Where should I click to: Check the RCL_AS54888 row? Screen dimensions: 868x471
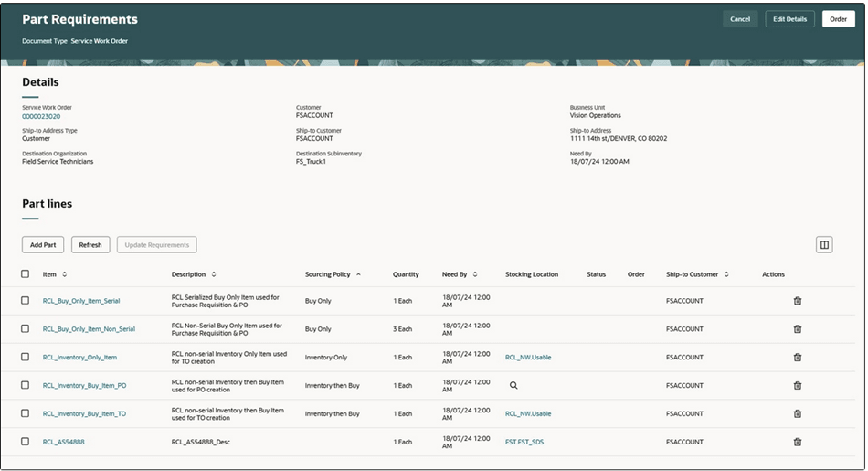tap(25, 442)
